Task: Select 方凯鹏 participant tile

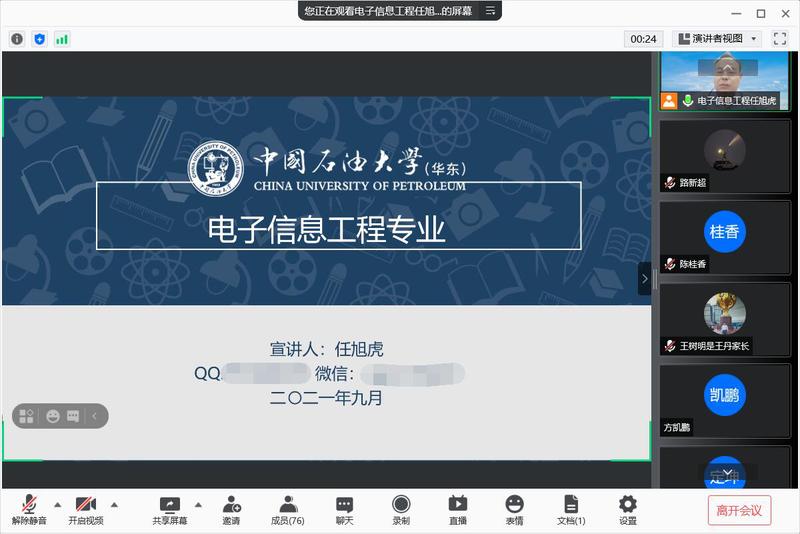Action: point(724,401)
